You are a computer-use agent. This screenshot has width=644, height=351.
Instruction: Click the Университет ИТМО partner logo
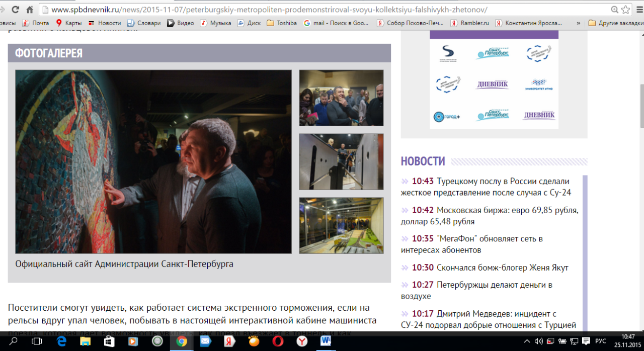pyautogui.click(x=539, y=83)
